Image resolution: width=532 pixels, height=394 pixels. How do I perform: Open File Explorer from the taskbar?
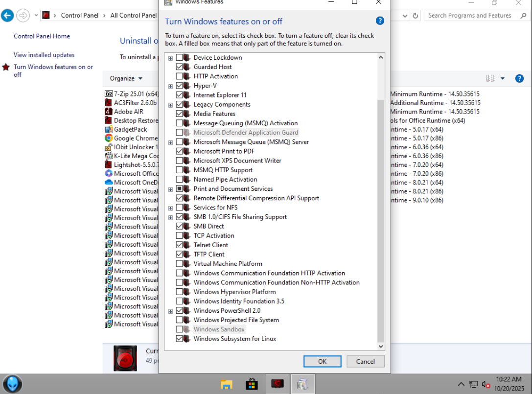pyautogui.click(x=226, y=384)
